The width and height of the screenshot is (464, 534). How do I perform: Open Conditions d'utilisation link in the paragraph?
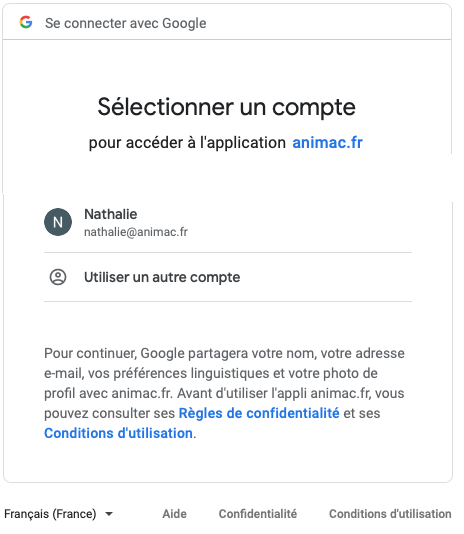[118, 433]
